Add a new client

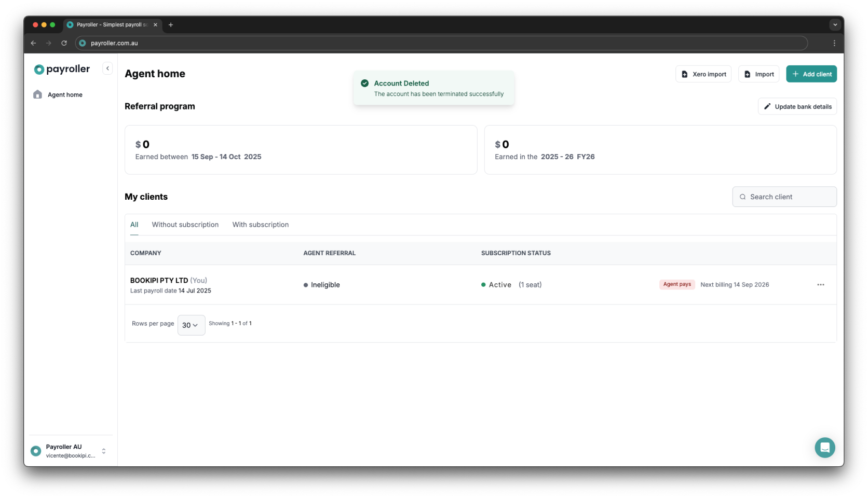click(811, 74)
